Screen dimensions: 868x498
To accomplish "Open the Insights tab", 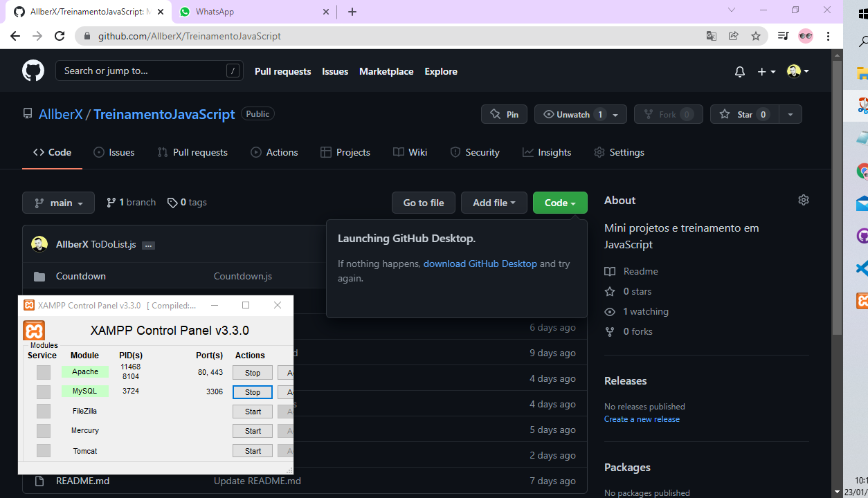I will 547,152.
